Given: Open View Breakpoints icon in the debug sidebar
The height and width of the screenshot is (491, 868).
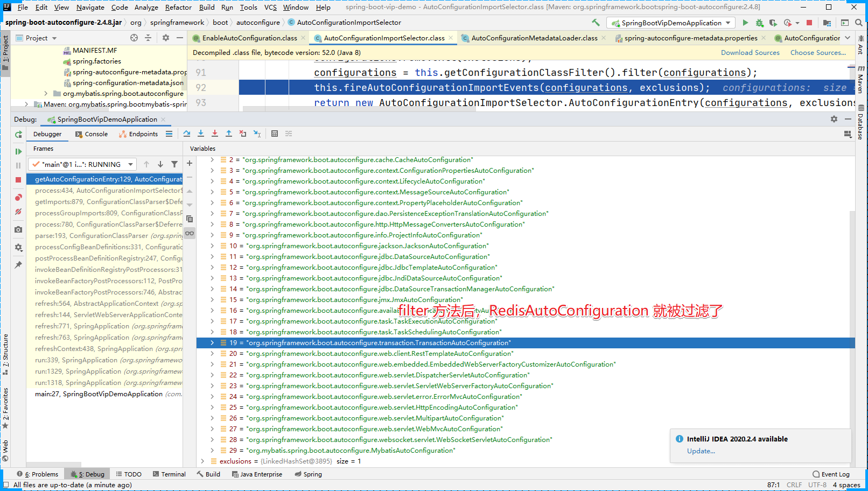Looking at the screenshot, I should 18,198.
